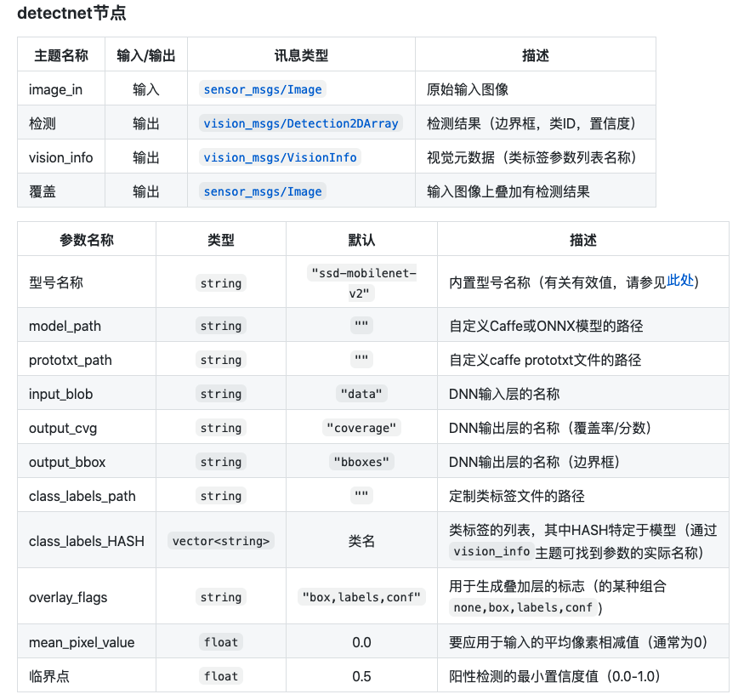
Task: Click the vector<string> type cell
Action: click(x=221, y=541)
